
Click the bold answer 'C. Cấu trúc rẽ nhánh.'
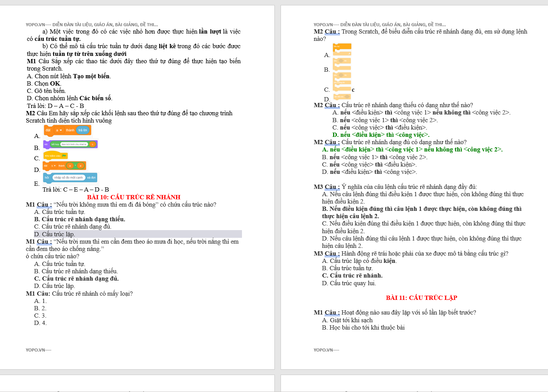pos(352,275)
